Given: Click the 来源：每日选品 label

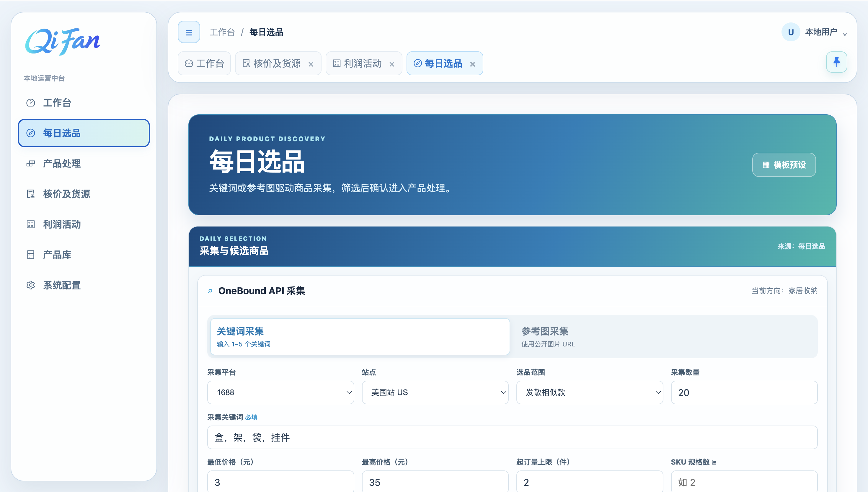Looking at the screenshot, I should [x=801, y=246].
